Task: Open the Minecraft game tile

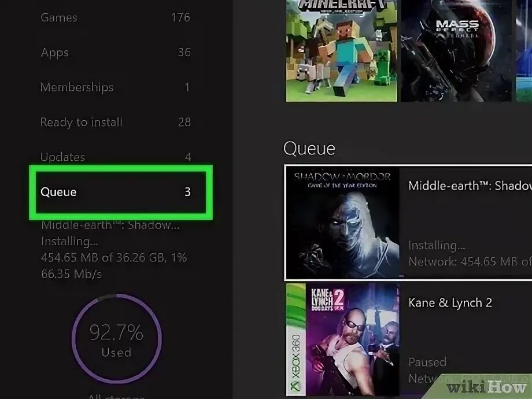Action: (x=341, y=50)
